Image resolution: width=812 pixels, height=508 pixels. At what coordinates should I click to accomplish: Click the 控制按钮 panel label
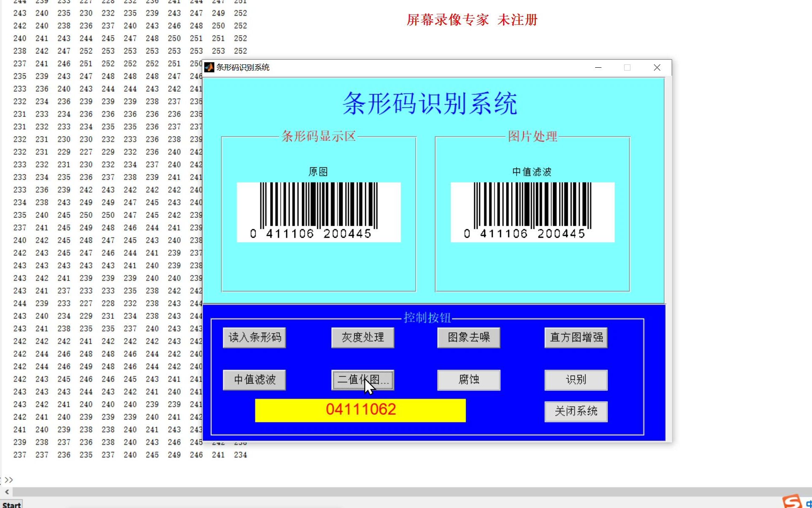427,317
